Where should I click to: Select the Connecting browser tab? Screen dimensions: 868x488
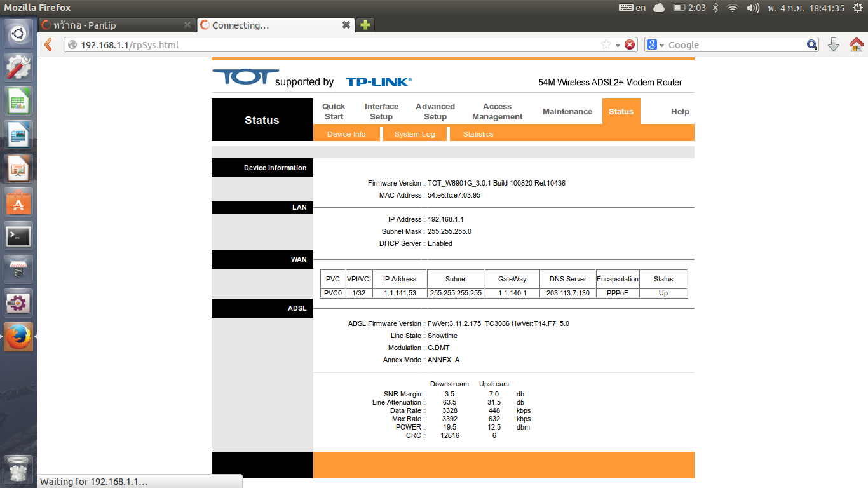pyautogui.click(x=276, y=25)
